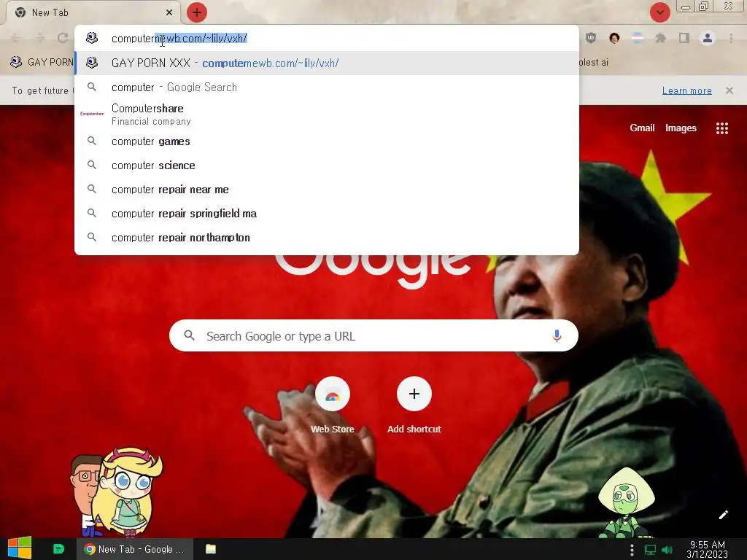
Task: Click the uBlock shield extension icon
Action: [591, 38]
